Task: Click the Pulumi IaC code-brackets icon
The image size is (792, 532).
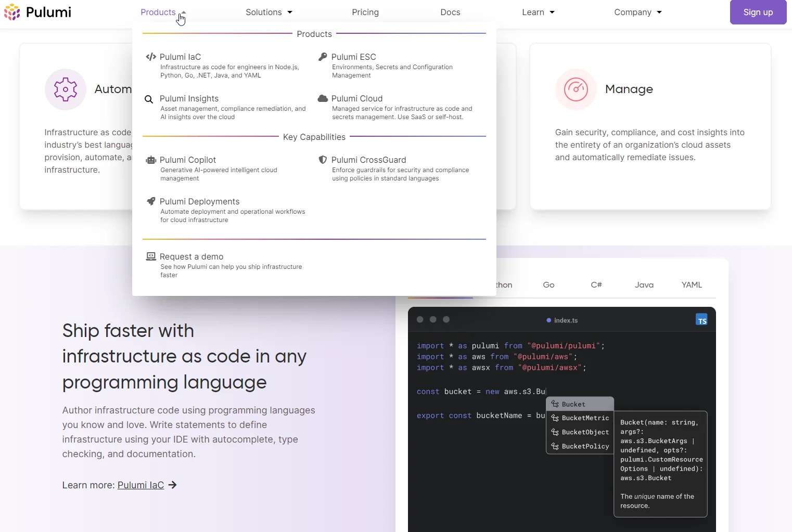Action: click(151, 57)
